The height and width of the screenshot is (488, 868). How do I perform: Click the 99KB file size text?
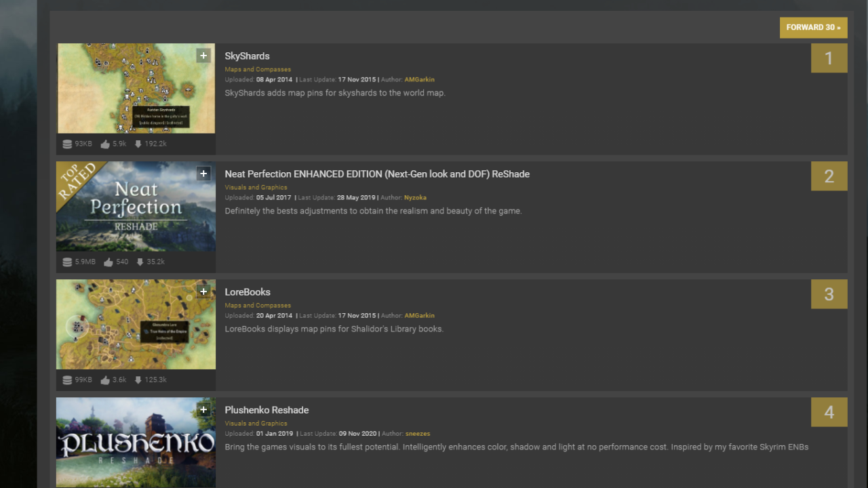tap(83, 380)
